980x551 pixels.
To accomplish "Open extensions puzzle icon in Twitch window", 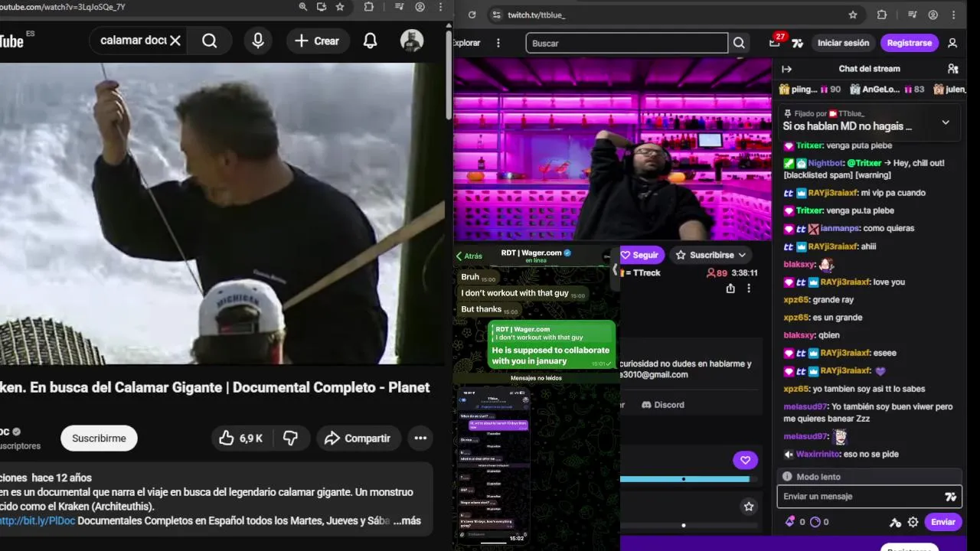I will tap(881, 15).
